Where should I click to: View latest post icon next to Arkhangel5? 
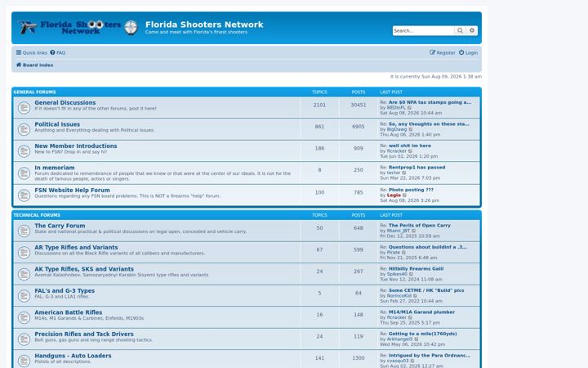416,339
